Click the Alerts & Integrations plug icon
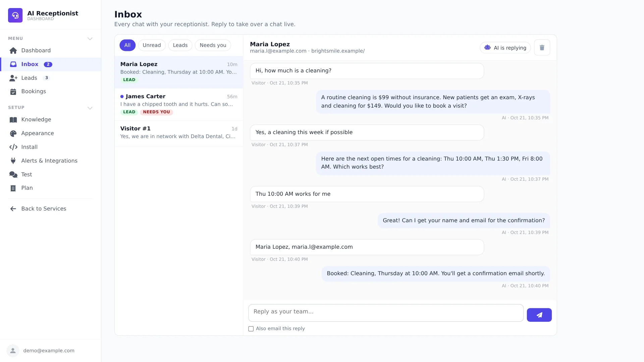The width and height of the screenshot is (644, 362). 13,161
